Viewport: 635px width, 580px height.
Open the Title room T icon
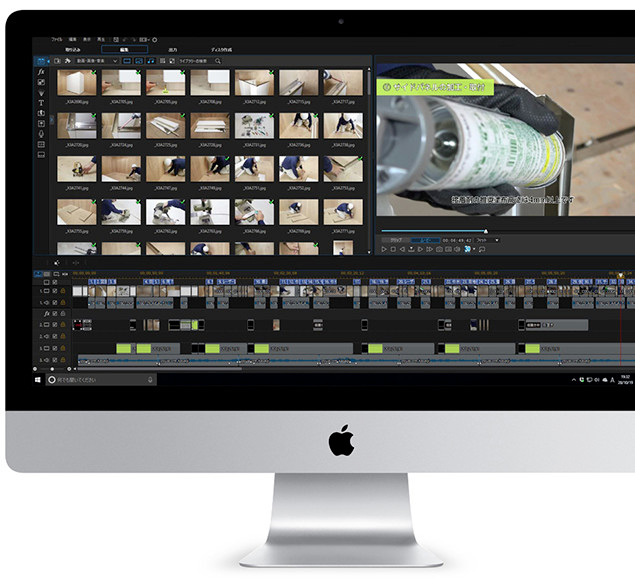(x=41, y=102)
